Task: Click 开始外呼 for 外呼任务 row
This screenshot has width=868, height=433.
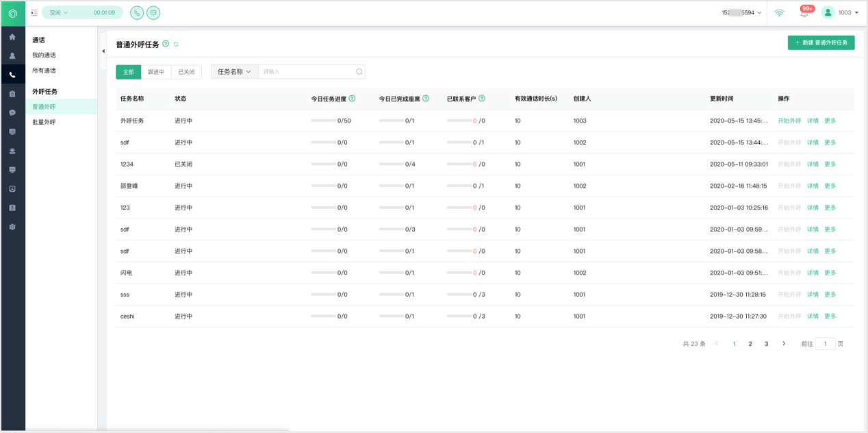Action: pyautogui.click(x=789, y=121)
